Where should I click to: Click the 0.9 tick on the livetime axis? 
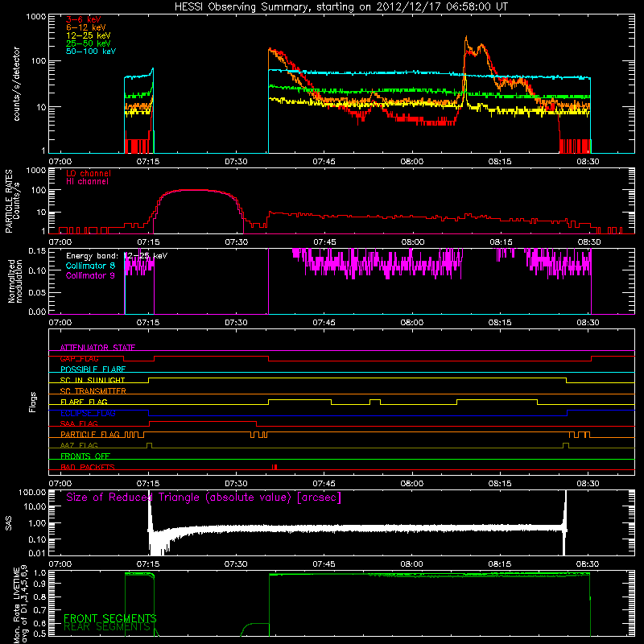[39, 584]
